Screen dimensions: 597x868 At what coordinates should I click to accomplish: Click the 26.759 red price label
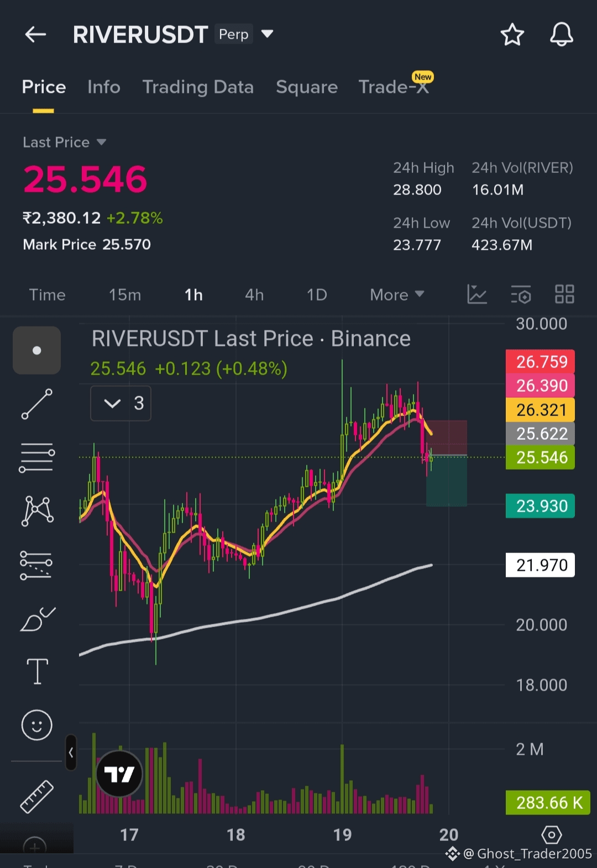[540, 362]
